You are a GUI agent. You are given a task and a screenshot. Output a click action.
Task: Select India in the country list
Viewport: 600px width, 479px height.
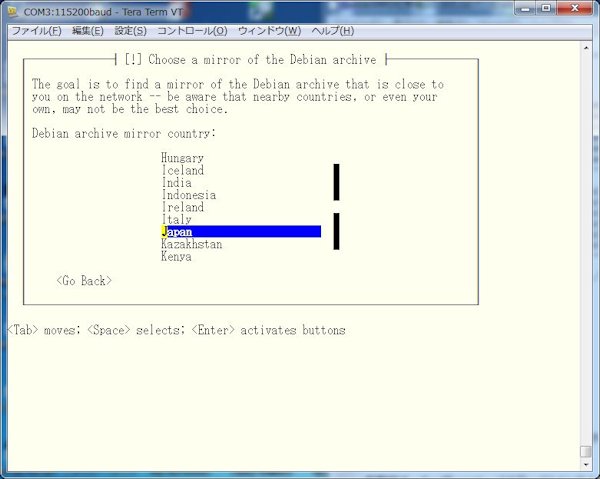pyautogui.click(x=176, y=182)
